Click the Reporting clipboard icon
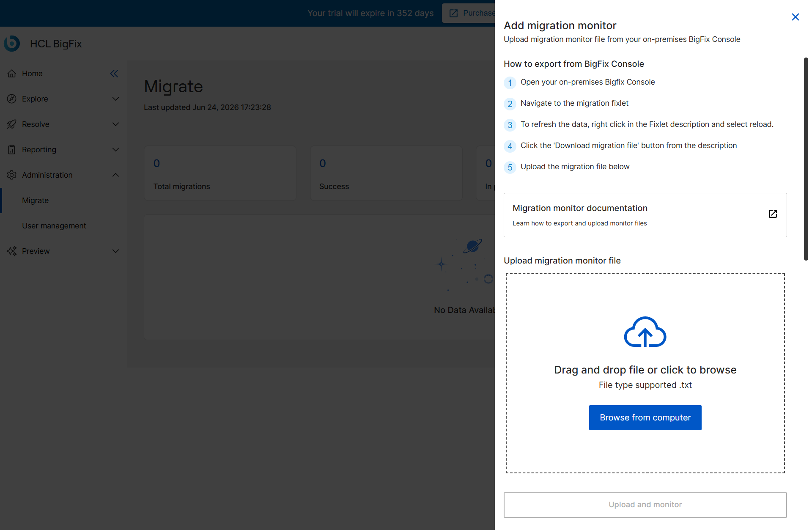 click(12, 150)
